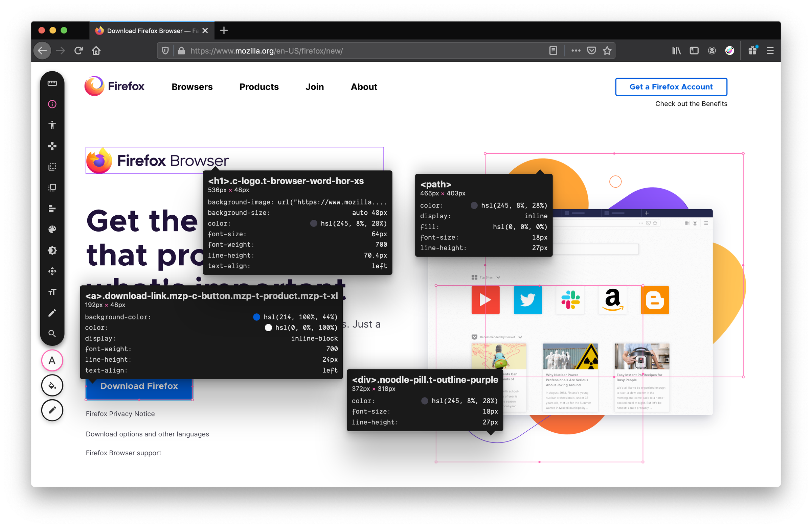Open the Firefox hamburger menu
Screen dimensions: 812x528
(770, 51)
